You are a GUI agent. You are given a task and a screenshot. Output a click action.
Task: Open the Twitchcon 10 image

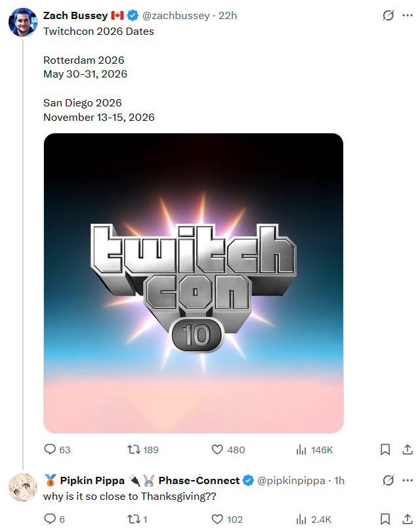pos(194,283)
